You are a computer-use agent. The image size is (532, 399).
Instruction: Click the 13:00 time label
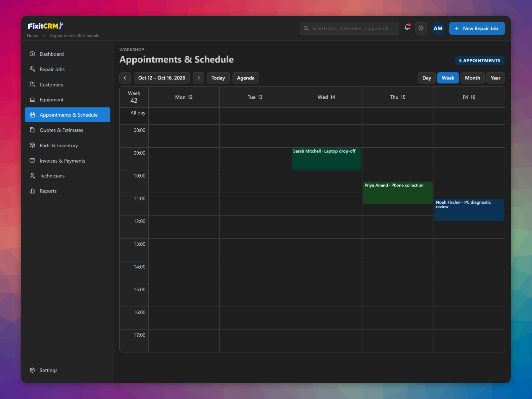pyautogui.click(x=139, y=244)
